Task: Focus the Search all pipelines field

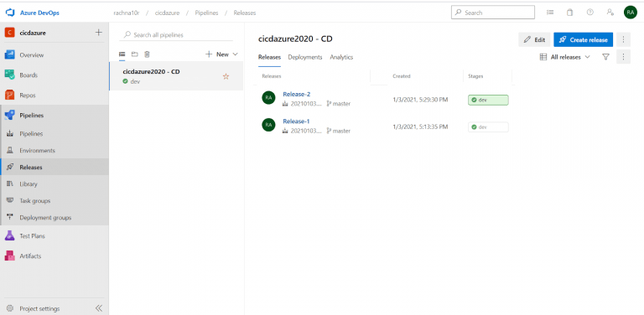Action: 176,35
